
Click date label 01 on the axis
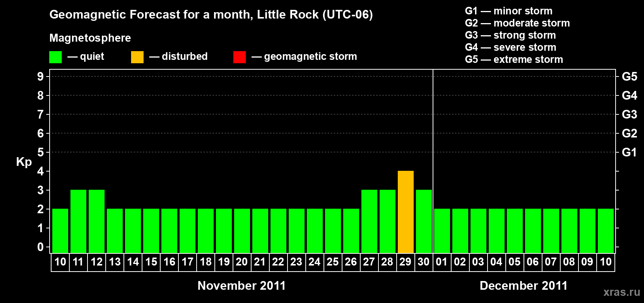442,262
